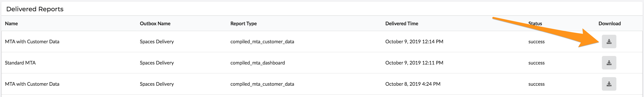The height and width of the screenshot is (97, 644).
Task: Download the October 9 12:14 PM report
Action: coord(609,41)
